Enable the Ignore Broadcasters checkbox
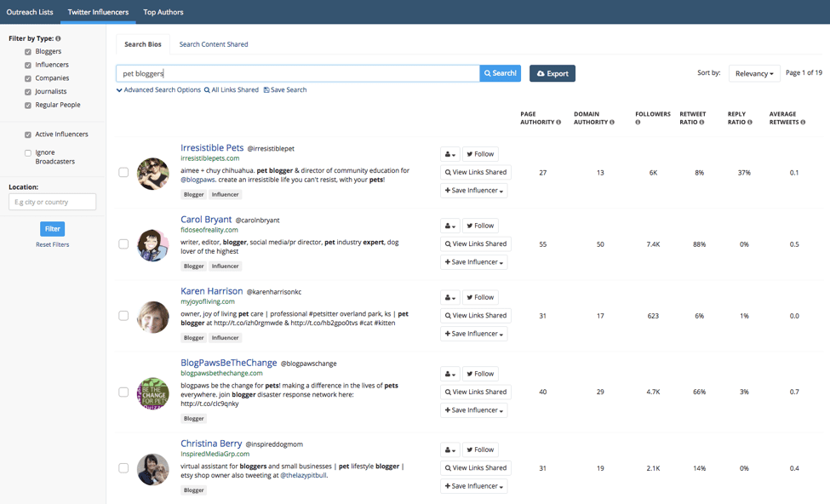Screen dimensions: 830x504 click(28, 153)
